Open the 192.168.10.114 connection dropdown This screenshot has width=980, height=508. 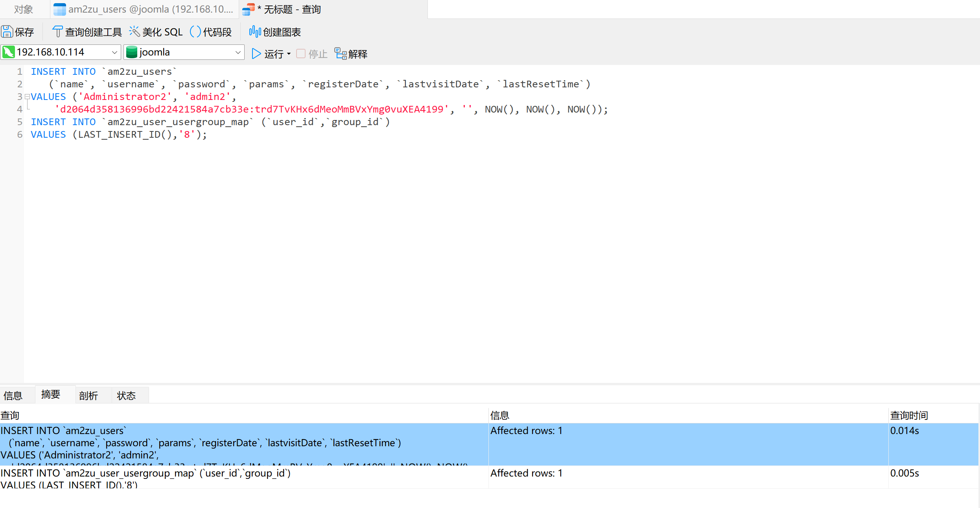(x=114, y=52)
